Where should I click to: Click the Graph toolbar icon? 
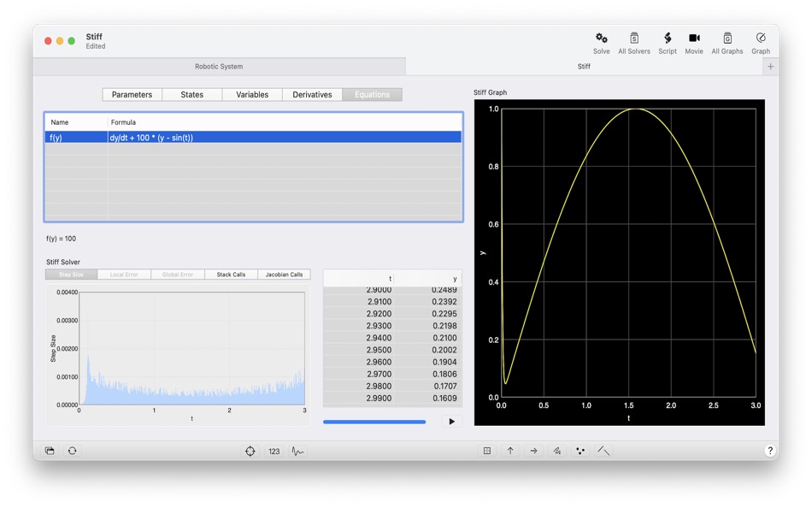click(760, 41)
